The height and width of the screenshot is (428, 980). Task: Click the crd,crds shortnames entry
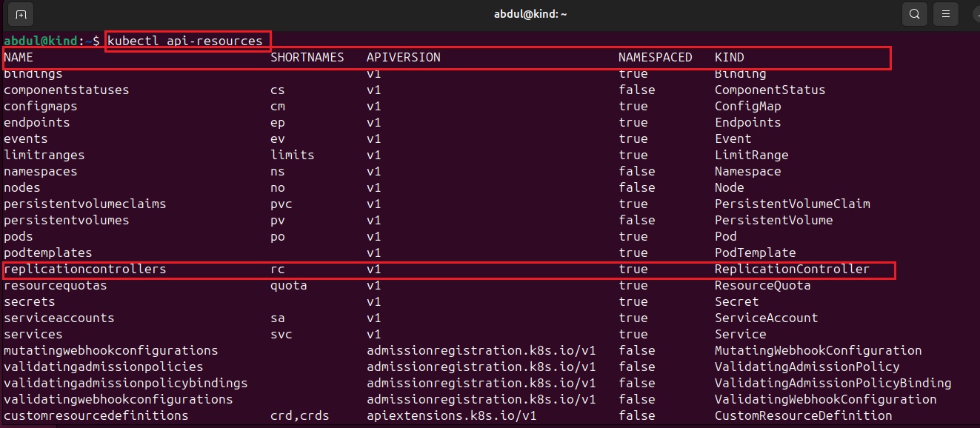tap(299, 415)
